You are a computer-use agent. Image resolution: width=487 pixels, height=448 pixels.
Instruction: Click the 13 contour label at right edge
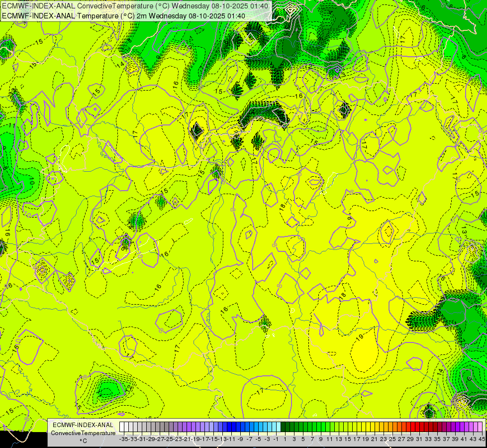[464, 231]
